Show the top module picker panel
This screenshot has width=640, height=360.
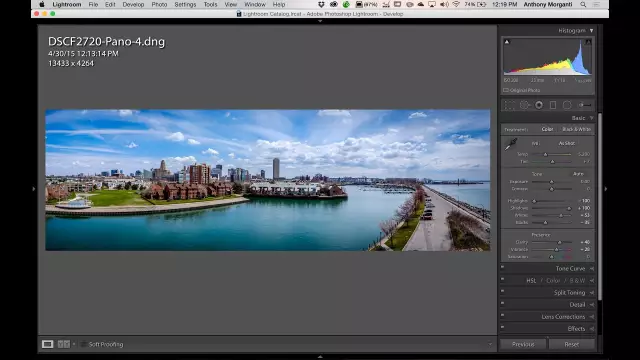[x=320, y=21]
